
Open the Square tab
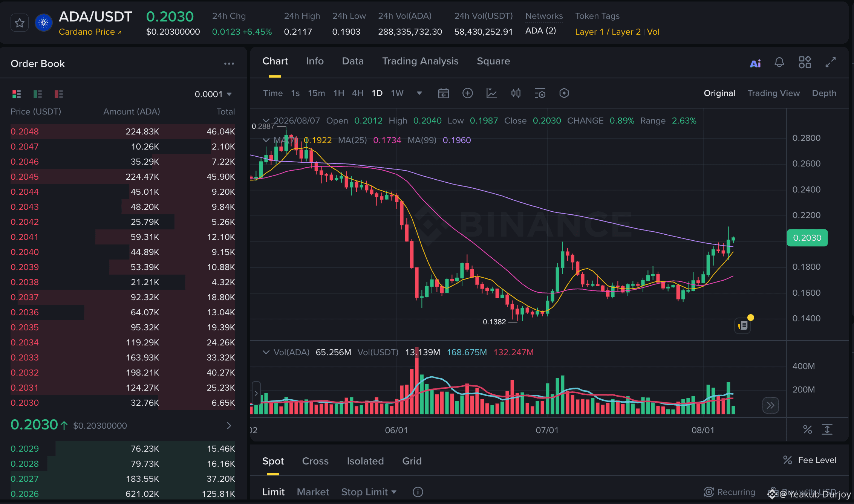click(493, 61)
